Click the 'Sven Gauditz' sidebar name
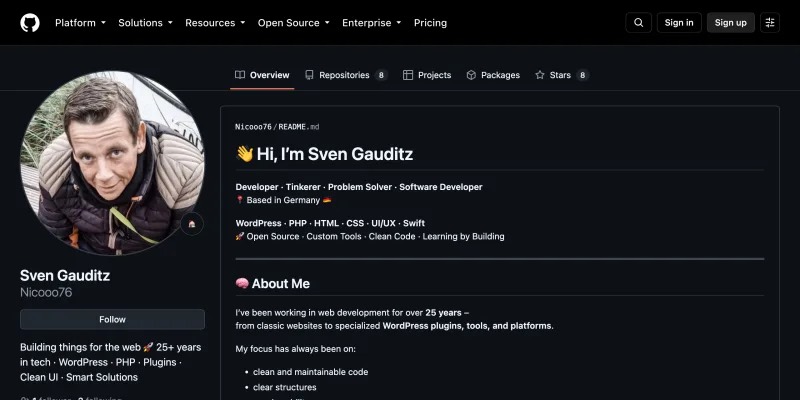This screenshot has width=800, height=400. coord(65,276)
